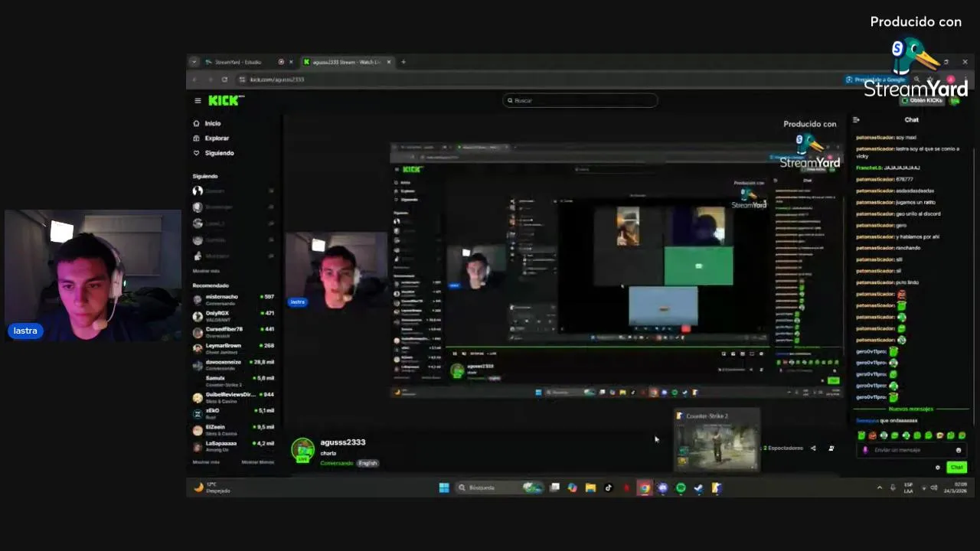Viewport: 980px width, 551px height.
Task: Open the tab search dropdown arrow
Action: (x=194, y=62)
